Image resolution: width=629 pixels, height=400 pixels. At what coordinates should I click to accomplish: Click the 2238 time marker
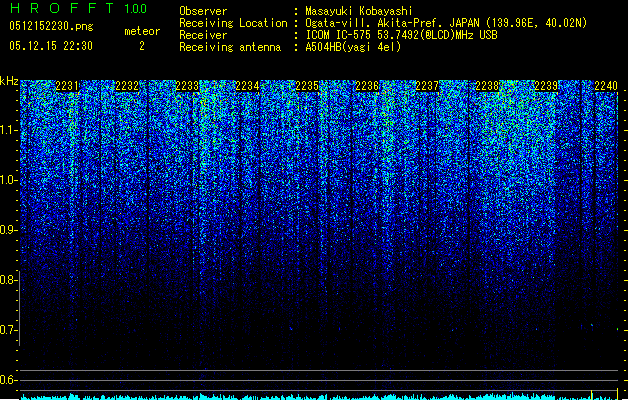coord(487,86)
